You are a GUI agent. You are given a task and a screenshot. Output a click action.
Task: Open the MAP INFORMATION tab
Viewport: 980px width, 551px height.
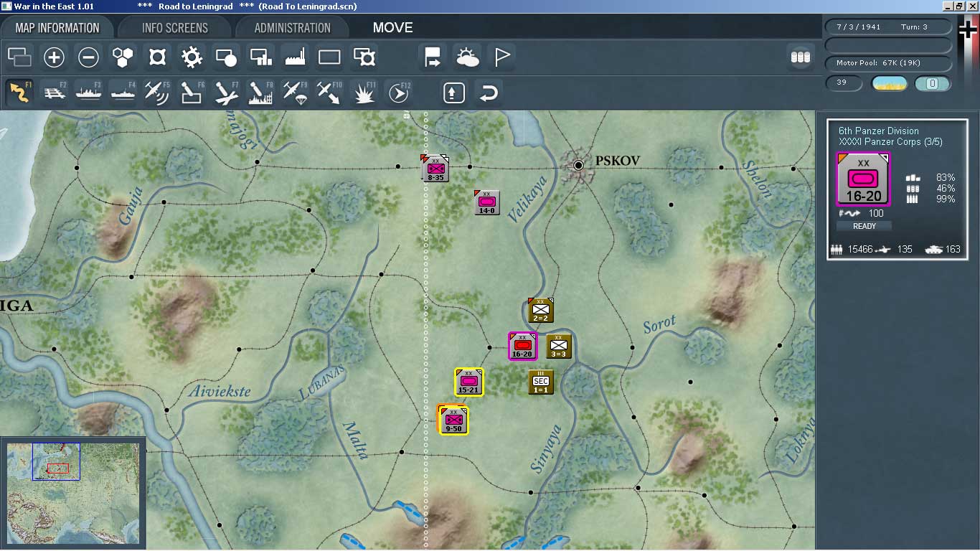[x=57, y=28]
